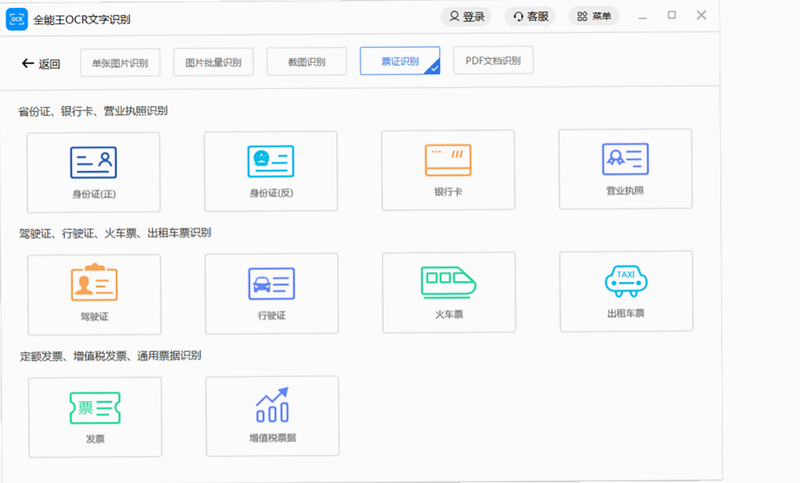Click the 全能王OCR文字识别 title text

pyautogui.click(x=82, y=19)
